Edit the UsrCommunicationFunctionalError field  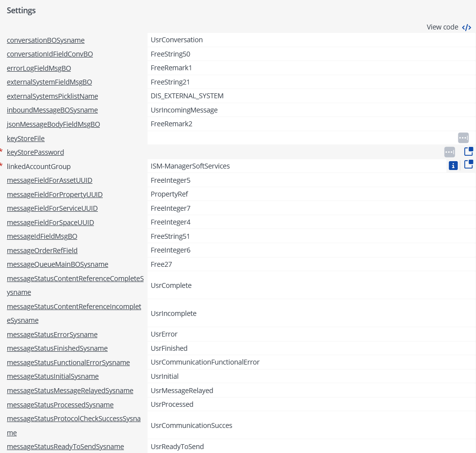point(311,362)
